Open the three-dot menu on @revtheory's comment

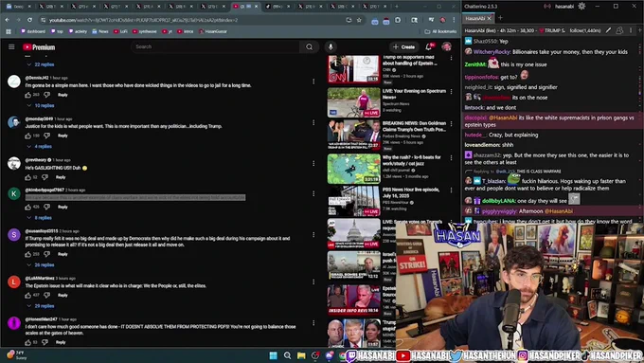click(313, 164)
